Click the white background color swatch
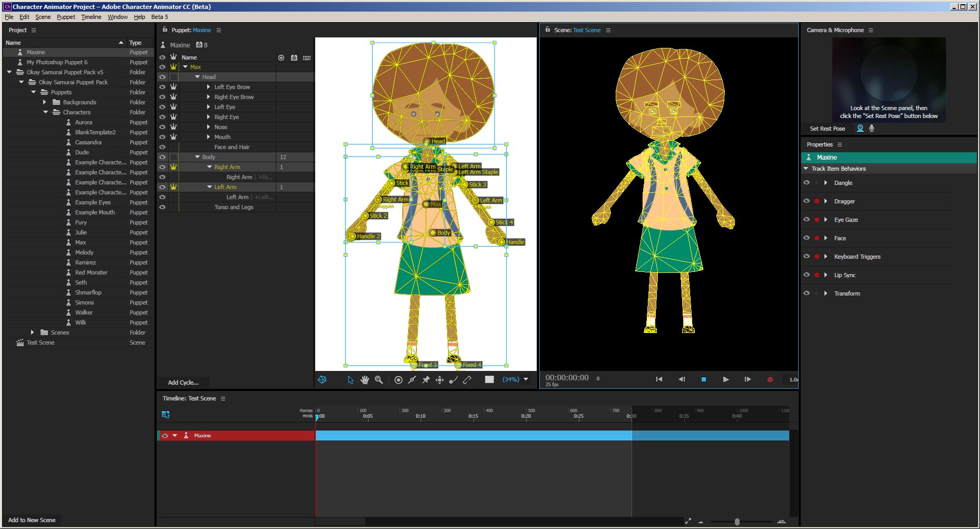 (489, 379)
